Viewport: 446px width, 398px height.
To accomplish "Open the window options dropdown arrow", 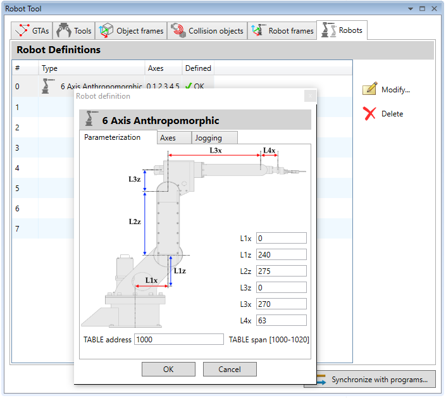I will (x=410, y=9).
